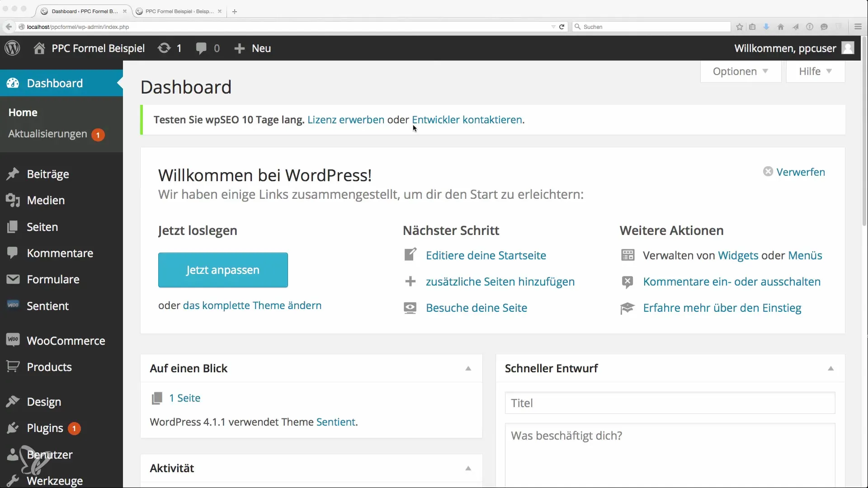The height and width of the screenshot is (488, 868).
Task: Click the Lizenz erwerben link
Action: click(x=346, y=120)
